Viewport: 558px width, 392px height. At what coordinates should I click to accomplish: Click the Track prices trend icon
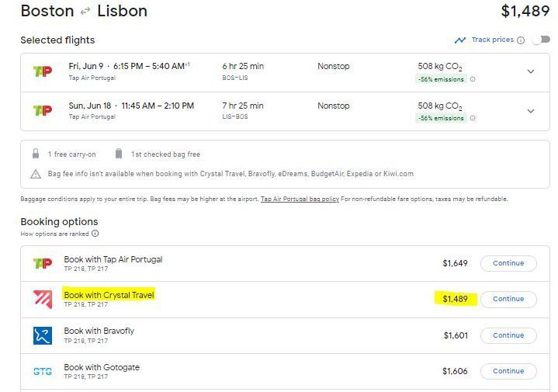[460, 40]
